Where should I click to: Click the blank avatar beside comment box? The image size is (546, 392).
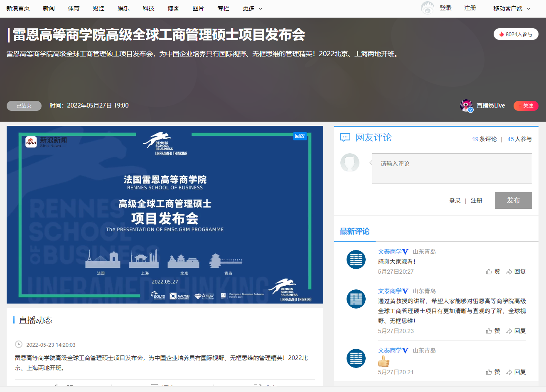click(x=350, y=162)
